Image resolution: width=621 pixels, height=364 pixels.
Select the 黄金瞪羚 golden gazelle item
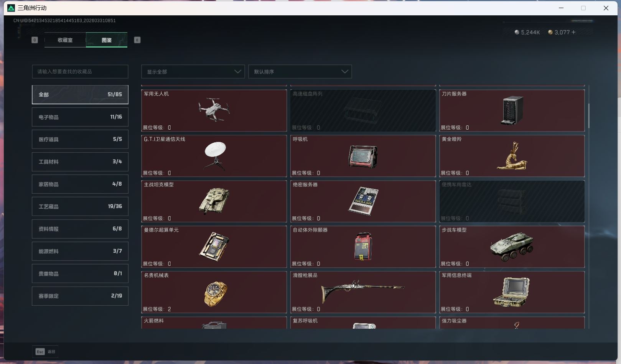512,156
